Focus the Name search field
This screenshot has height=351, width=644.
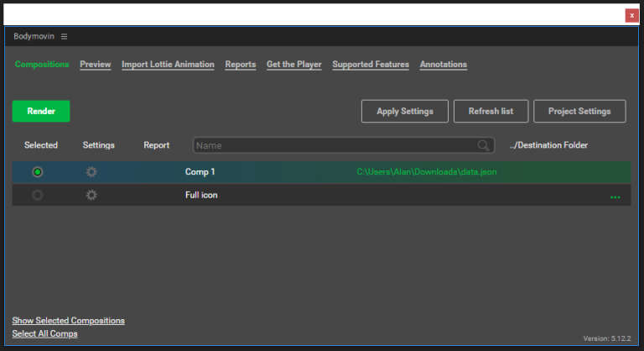[343, 145]
